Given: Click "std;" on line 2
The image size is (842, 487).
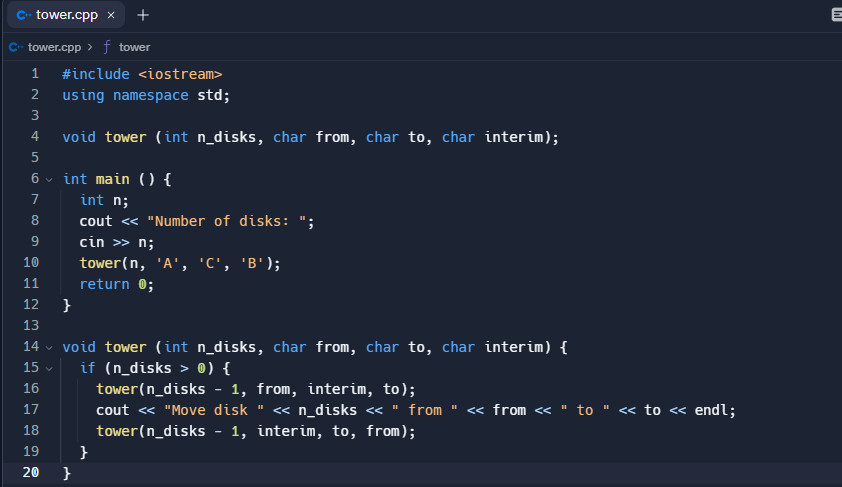Looking at the screenshot, I should click(214, 95).
